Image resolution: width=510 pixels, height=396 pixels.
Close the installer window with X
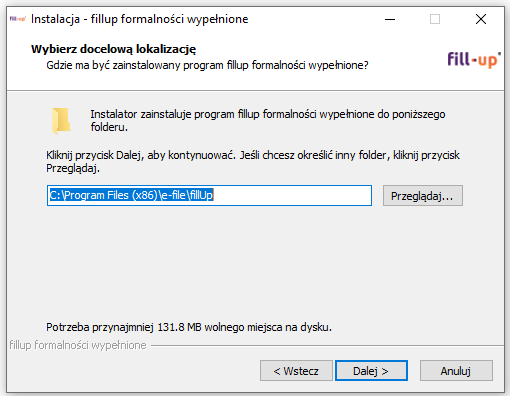pyautogui.click(x=481, y=19)
